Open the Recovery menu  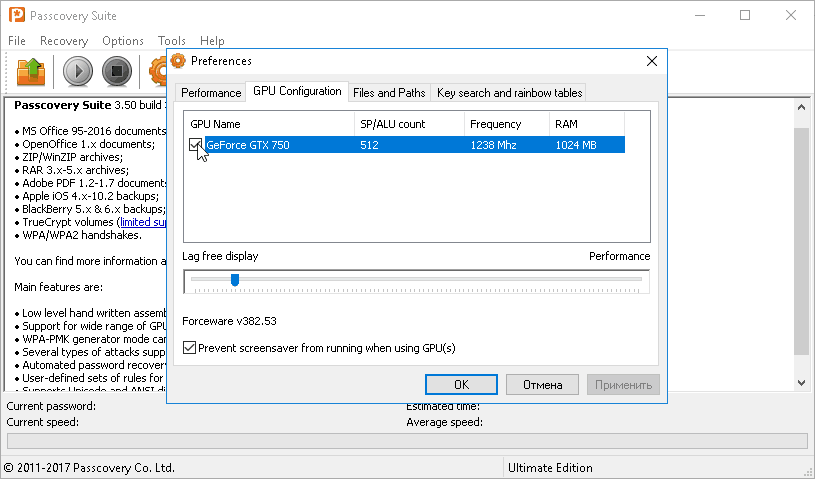point(64,41)
